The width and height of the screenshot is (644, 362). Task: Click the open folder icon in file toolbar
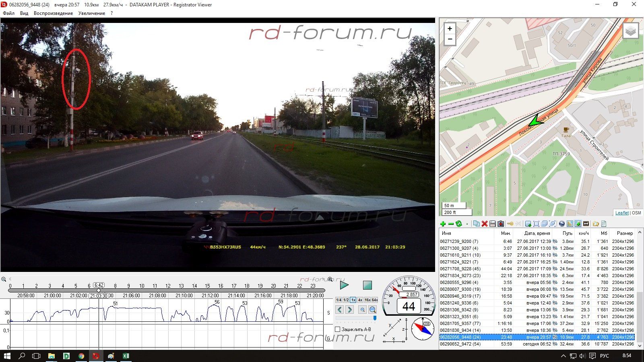[x=595, y=224]
